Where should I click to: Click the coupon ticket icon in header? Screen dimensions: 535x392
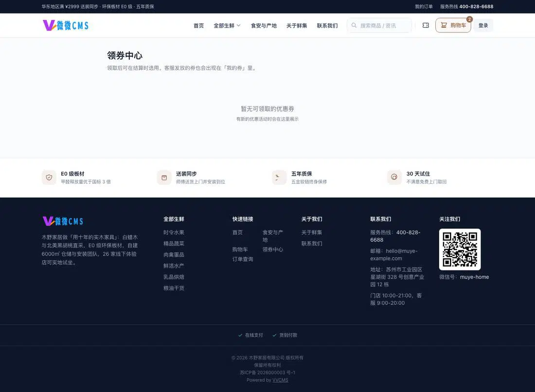(x=426, y=25)
